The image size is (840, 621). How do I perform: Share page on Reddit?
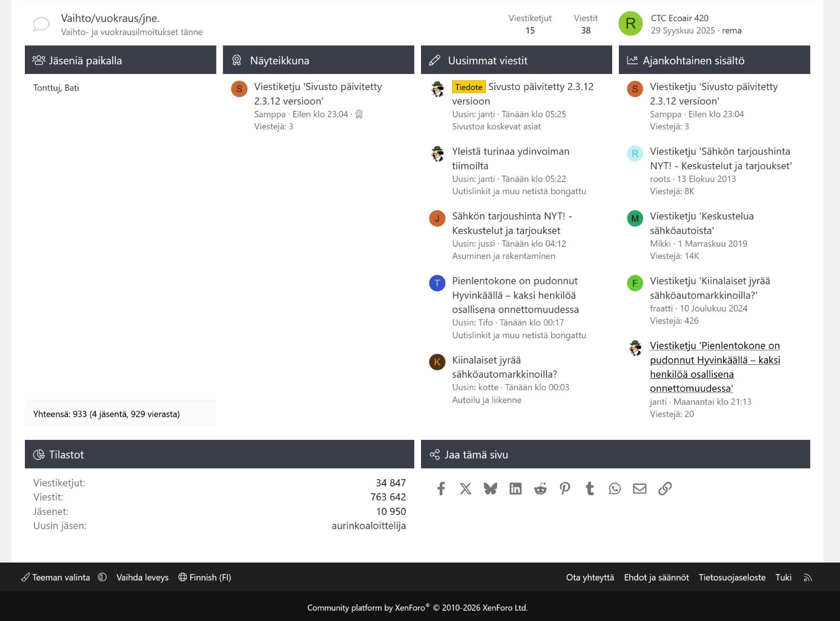(x=540, y=489)
